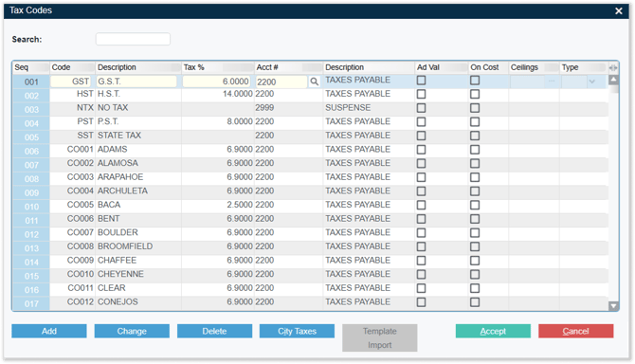Click the SUSPENSE account description

348,108
